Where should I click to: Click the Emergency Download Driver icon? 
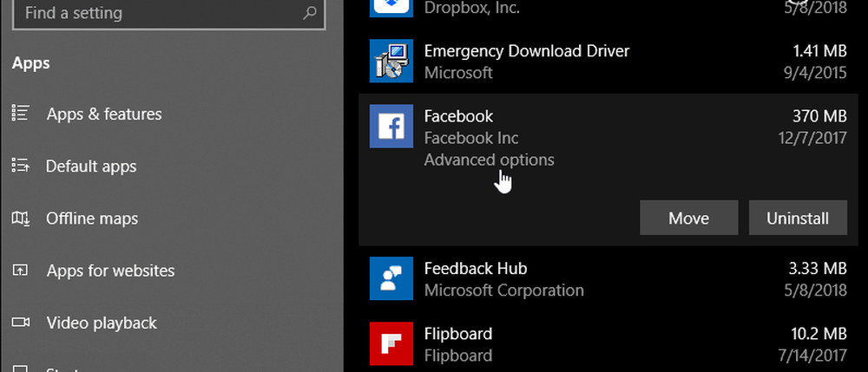[x=391, y=61]
